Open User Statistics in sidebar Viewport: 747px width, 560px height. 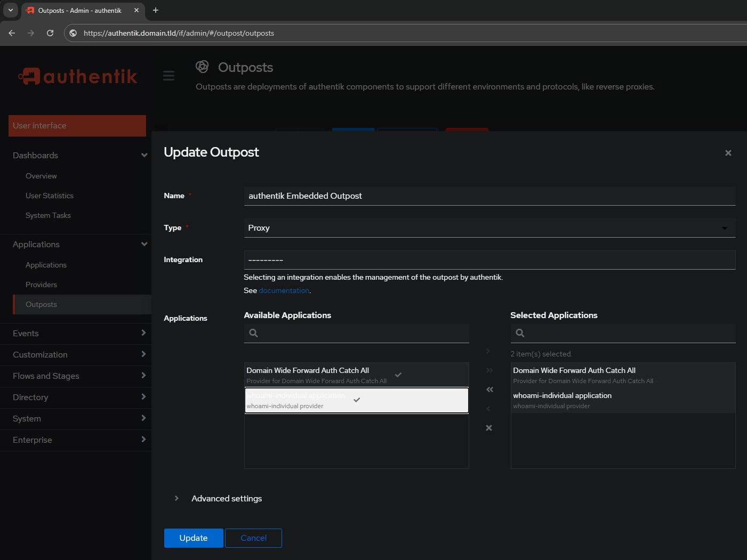pos(50,196)
